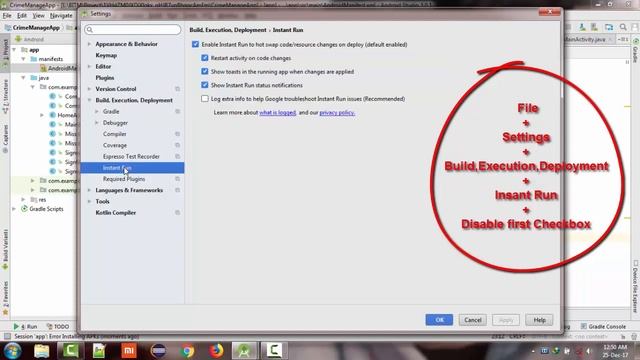Image resolution: width=640 pixels, height=360 pixels.
Task: Open Navigate menu in main window
Action: click(x=61, y=16)
